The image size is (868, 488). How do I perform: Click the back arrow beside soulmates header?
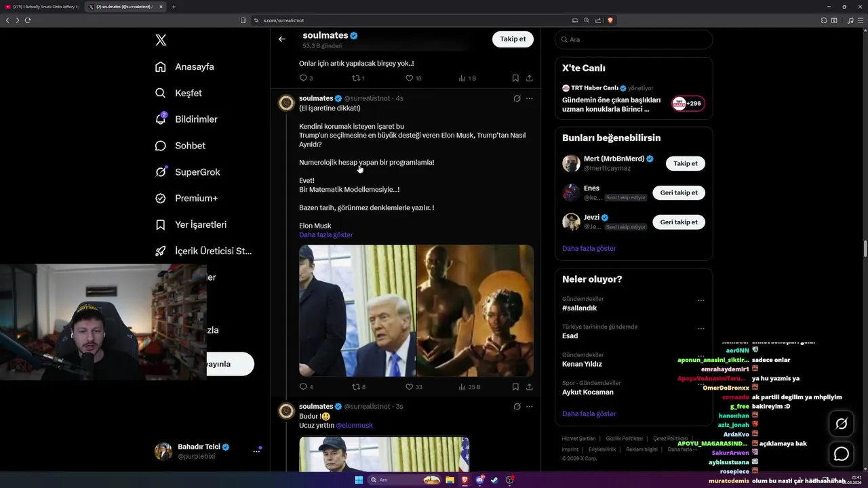pyautogui.click(x=282, y=39)
